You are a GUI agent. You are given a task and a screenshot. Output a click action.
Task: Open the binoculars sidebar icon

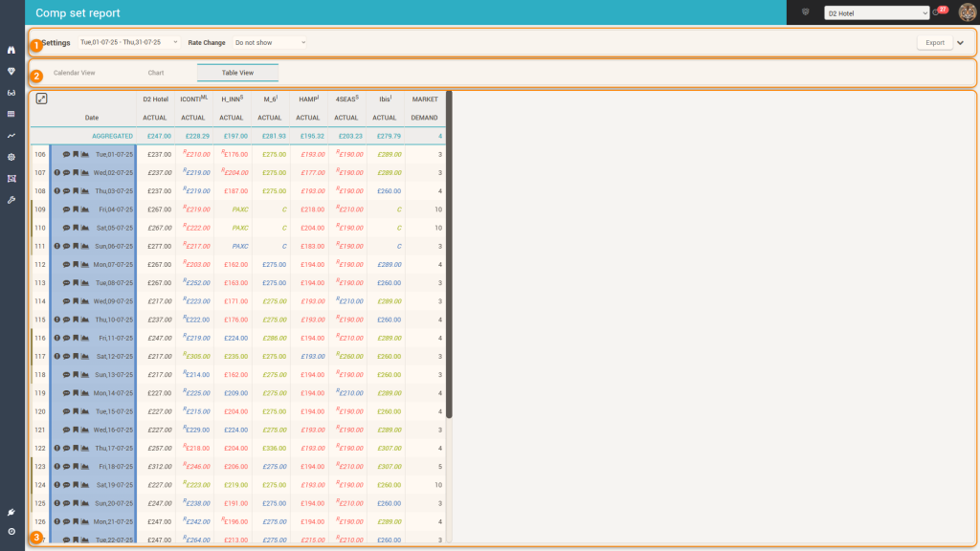[x=11, y=50]
